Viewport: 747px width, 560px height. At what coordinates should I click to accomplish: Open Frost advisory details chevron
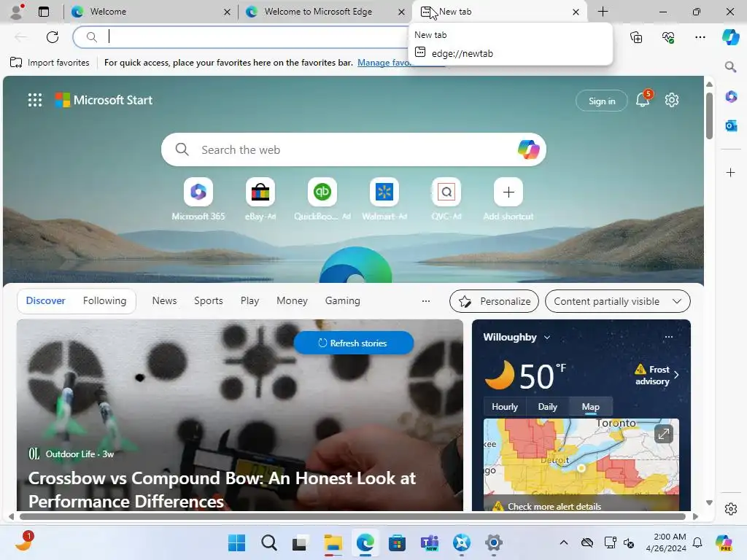tap(676, 375)
